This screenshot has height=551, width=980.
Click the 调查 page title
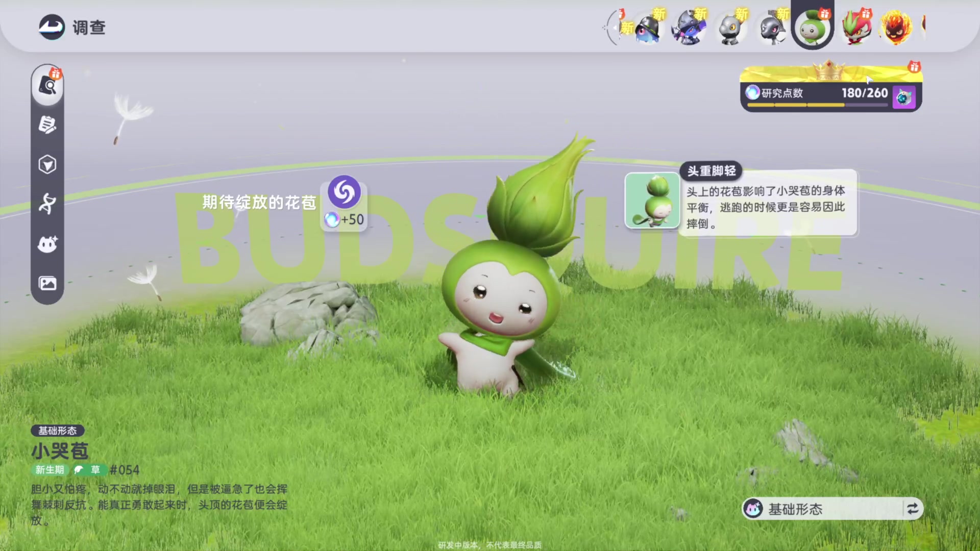click(x=89, y=28)
